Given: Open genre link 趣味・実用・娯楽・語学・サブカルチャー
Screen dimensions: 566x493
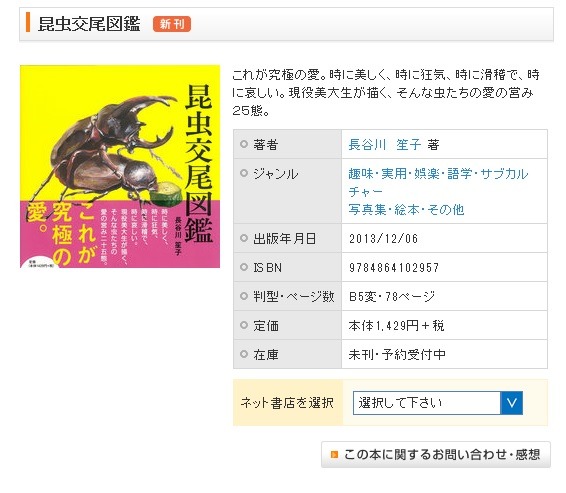Looking at the screenshot, I should tap(438, 183).
